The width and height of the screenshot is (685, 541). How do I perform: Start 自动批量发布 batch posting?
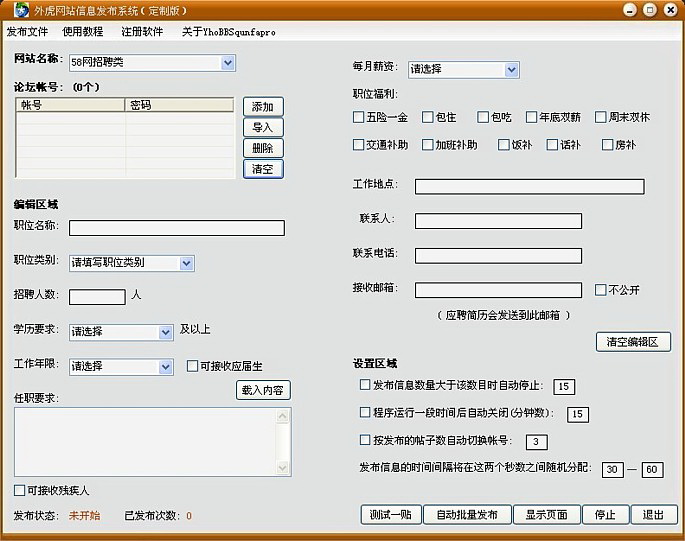pos(467,515)
